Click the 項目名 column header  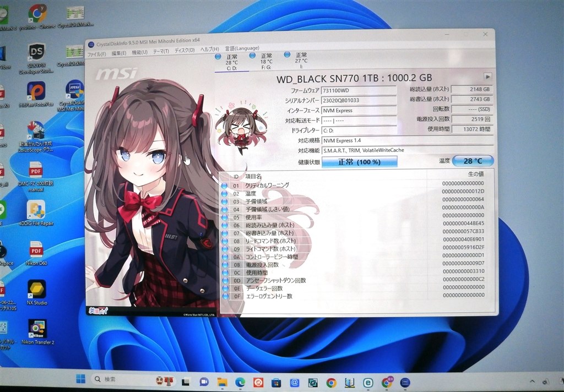pyautogui.click(x=253, y=177)
